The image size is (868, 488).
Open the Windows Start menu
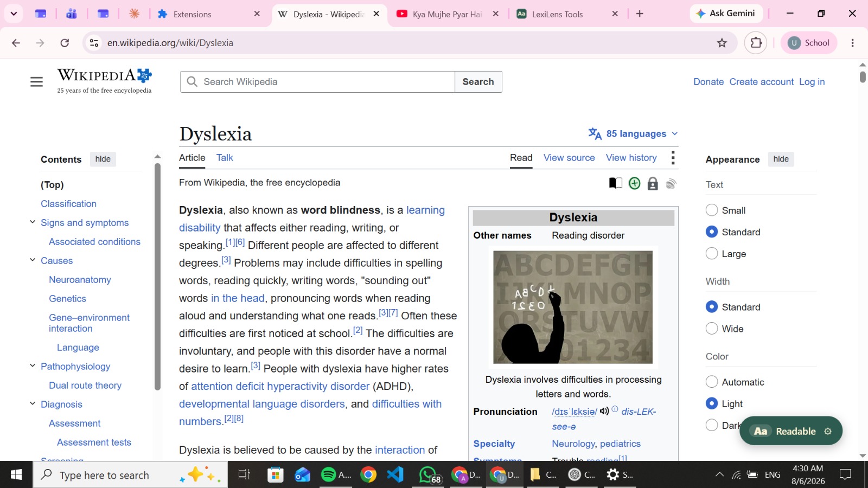click(16, 475)
